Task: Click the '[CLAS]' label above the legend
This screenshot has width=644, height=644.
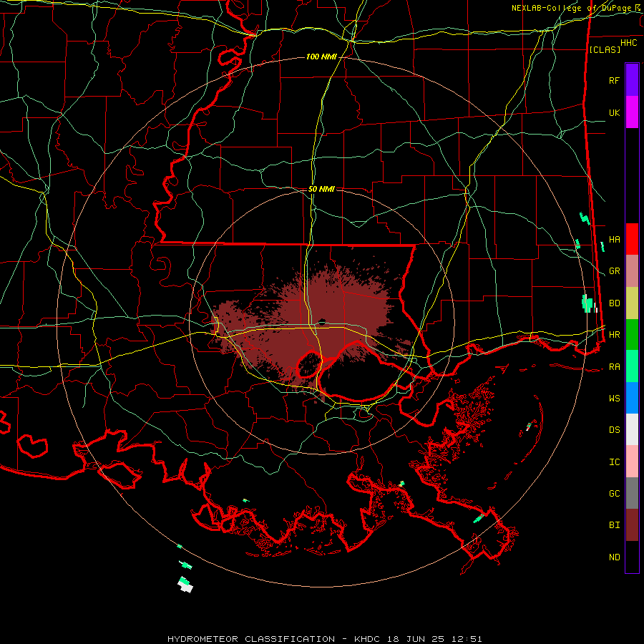Action: (605, 49)
